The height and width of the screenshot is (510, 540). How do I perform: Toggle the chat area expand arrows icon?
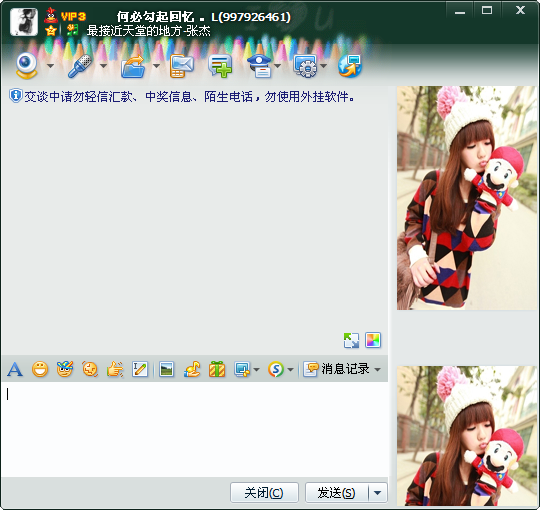pyautogui.click(x=351, y=340)
